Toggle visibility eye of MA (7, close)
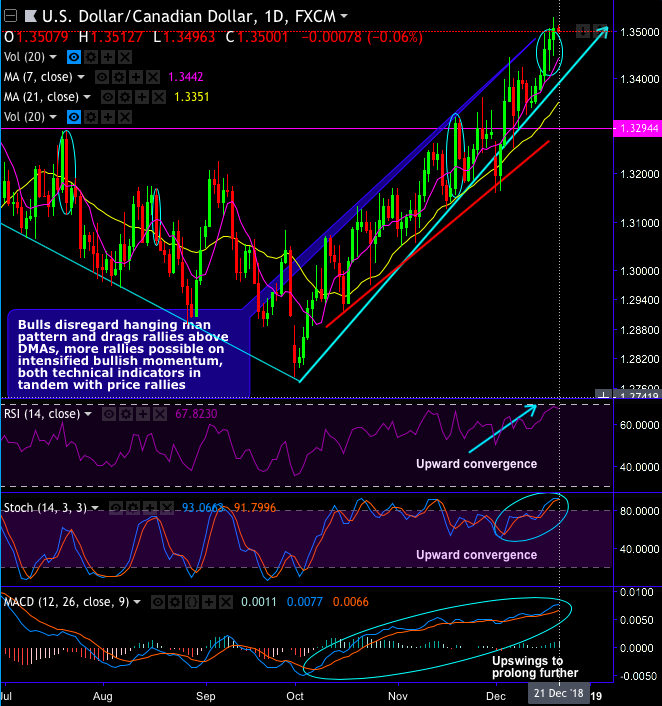Viewport: 662px width, 706px height. click(102, 77)
